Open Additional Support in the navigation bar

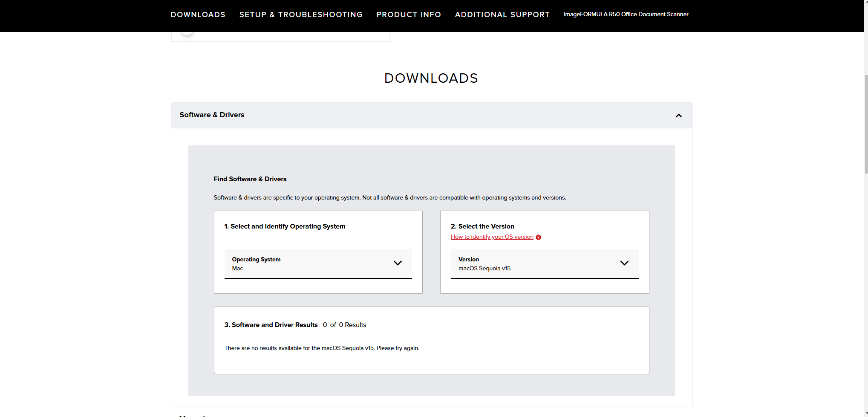click(502, 14)
